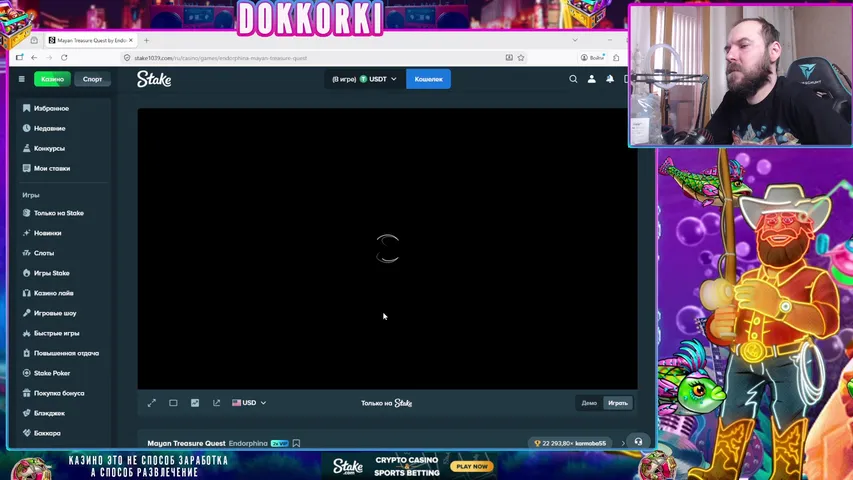853x480 pixels.
Task: Open live stats chart icon
Action: coord(195,403)
